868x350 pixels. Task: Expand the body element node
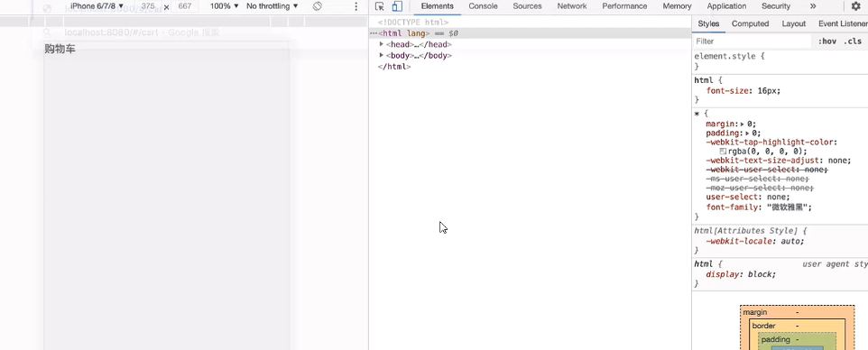point(382,55)
